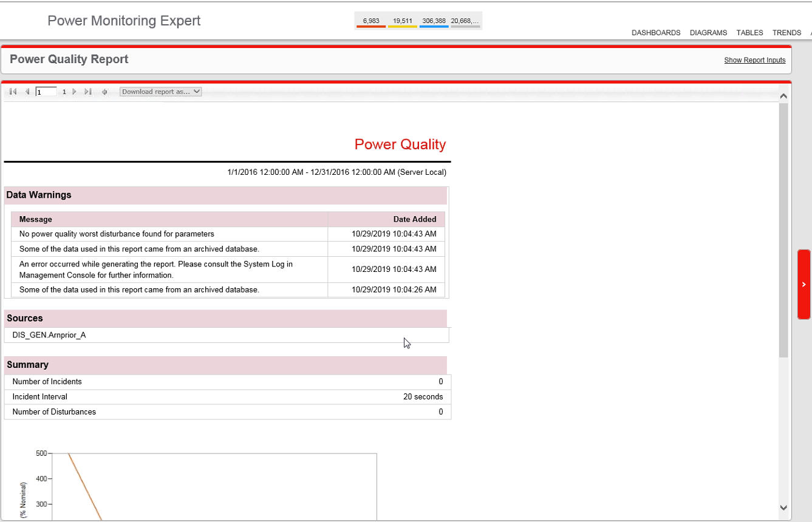Click the red Power Quality title

[x=400, y=144]
